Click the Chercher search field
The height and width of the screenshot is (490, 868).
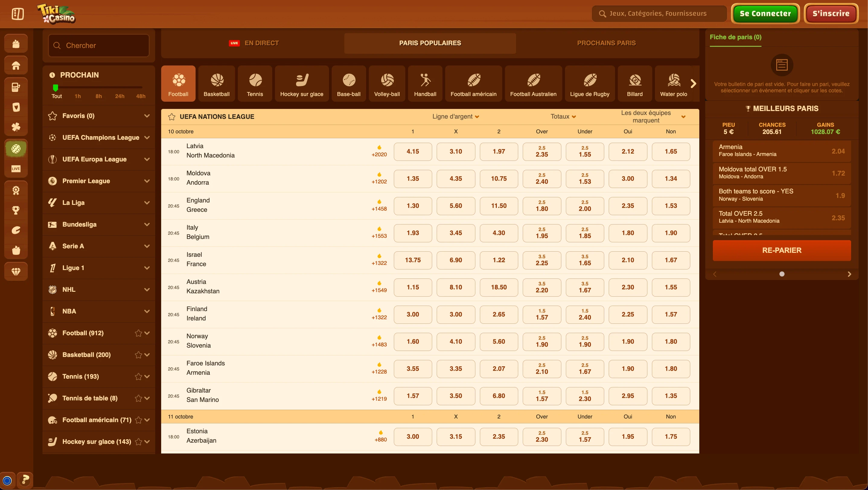coord(99,46)
